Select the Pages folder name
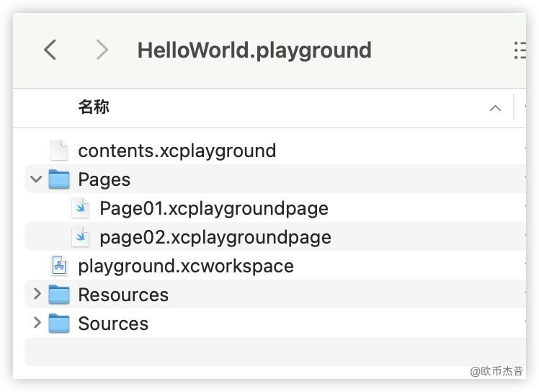The image size is (539, 392). (x=104, y=180)
